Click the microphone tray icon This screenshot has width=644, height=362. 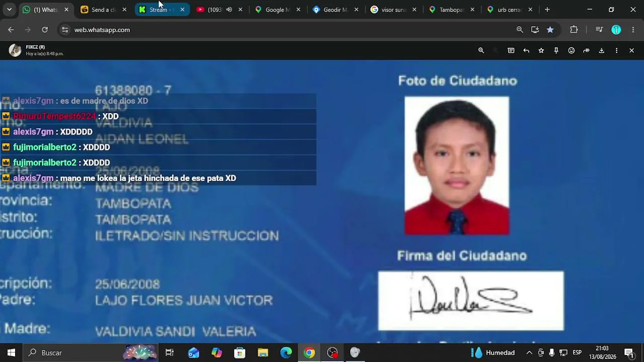552,352
